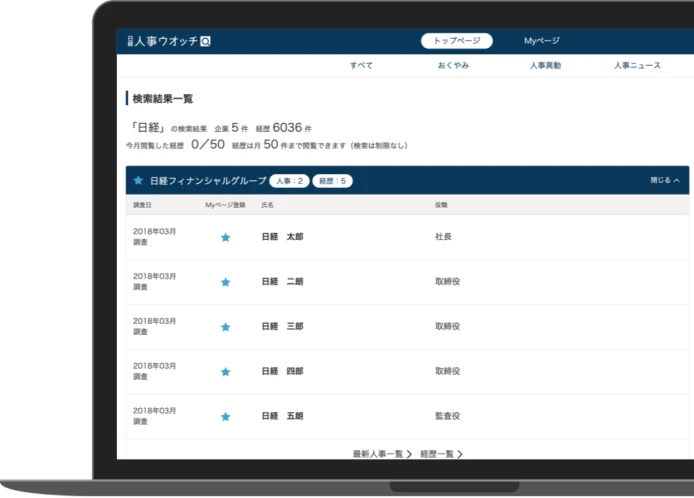This screenshot has width=694, height=498.
Task: Open the すべて category
Action: [361, 65]
